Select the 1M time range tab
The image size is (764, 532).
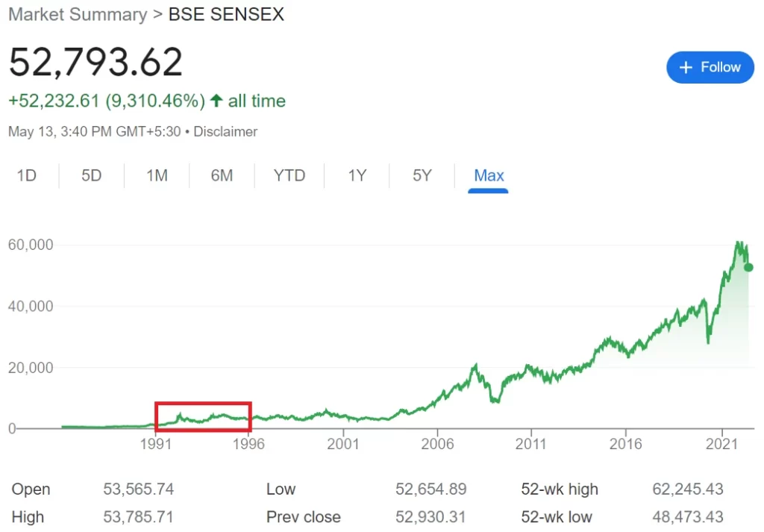pyautogui.click(x=157, y=175)
